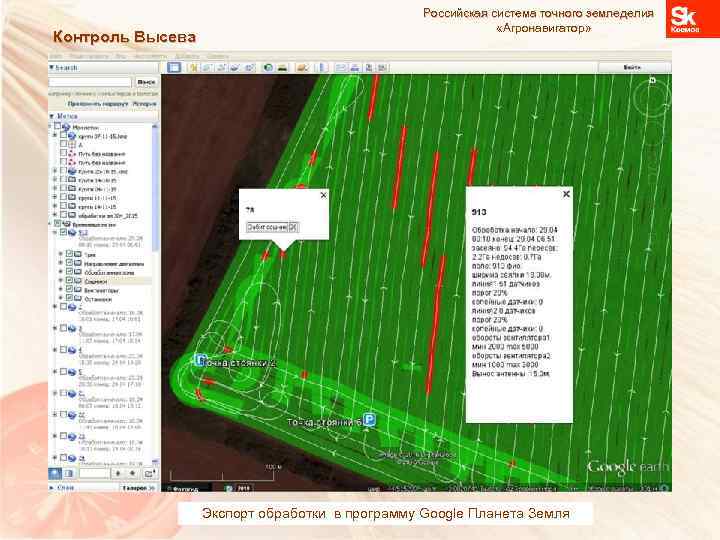Open the historical imagery clock icon
Screen dimensions: 720x540
tap(268, 68)
